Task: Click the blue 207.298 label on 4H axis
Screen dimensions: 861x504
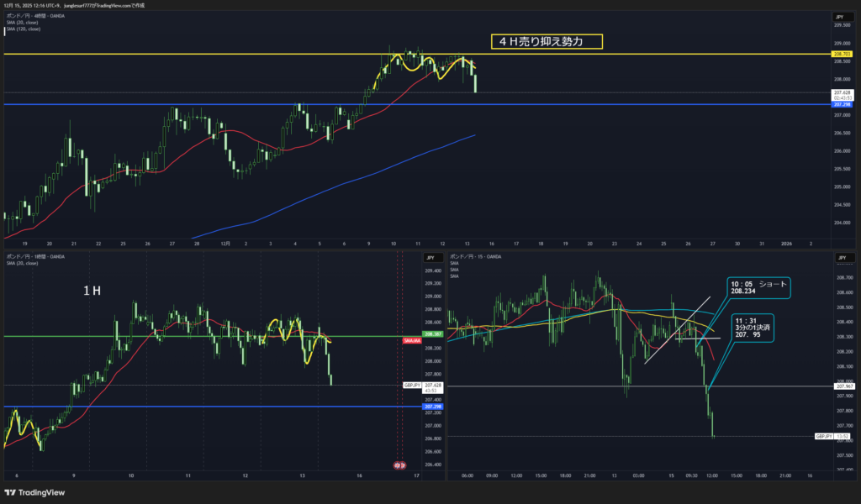Action: tap(842, 104)
